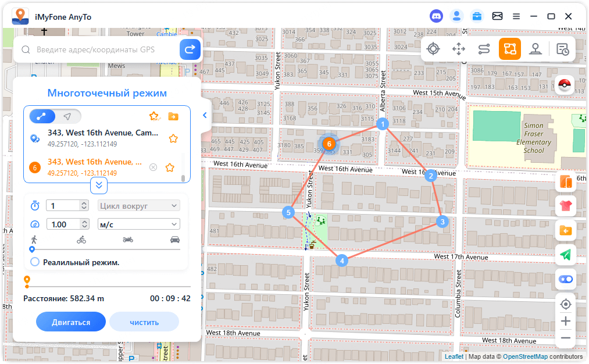
Task: Open the mail messages icon
Action: click(x=497, y=16)
